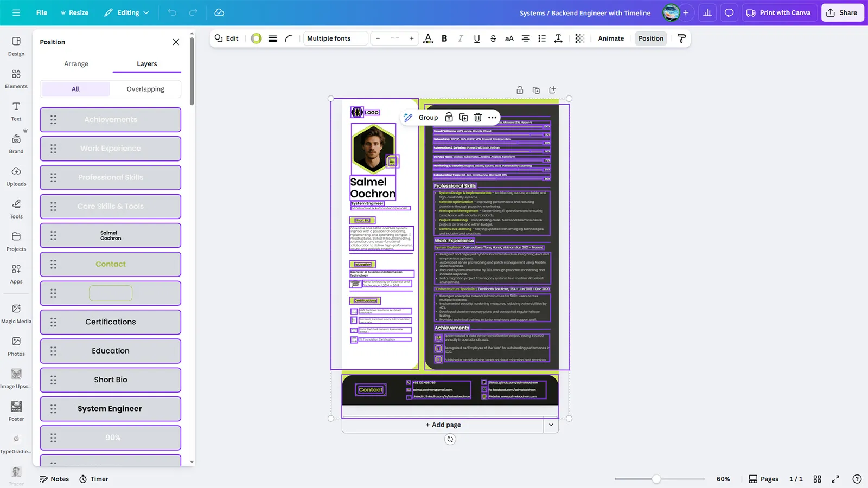Toggle underline text formatting
The image size is (868, 488).
click(x=476, y=38)
